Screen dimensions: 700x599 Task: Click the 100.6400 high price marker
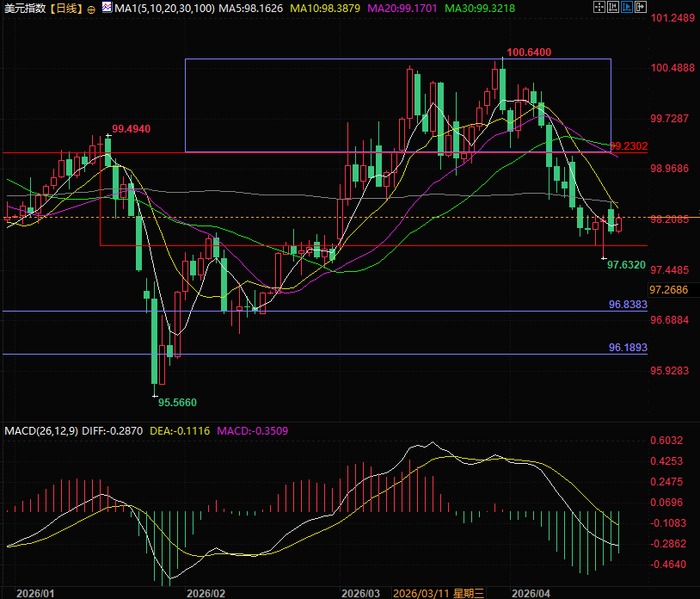(x=528, y=52)
